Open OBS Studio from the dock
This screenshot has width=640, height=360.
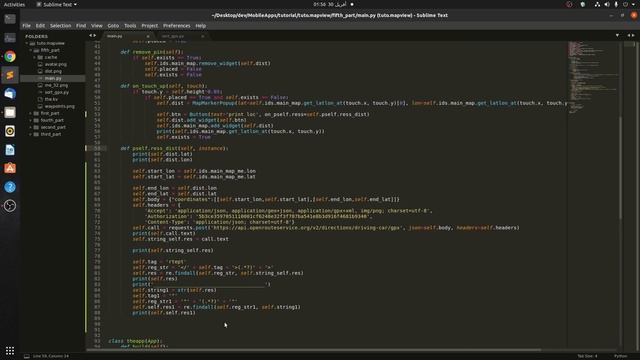[10, 206]
